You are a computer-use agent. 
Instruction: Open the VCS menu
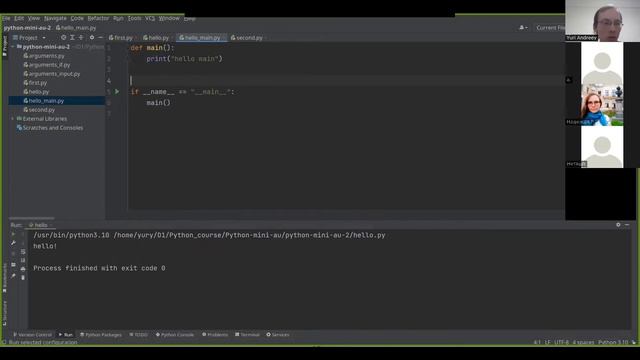coord(150,18)
